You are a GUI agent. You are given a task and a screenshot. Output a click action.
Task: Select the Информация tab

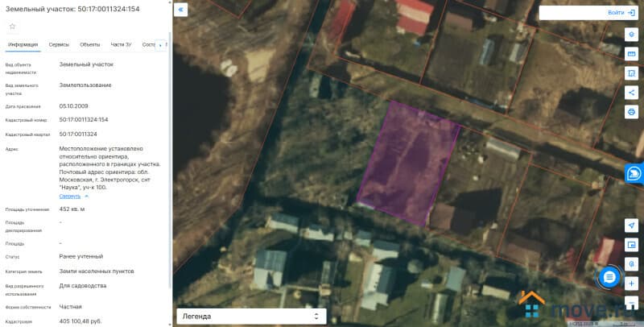pos(23,44)
